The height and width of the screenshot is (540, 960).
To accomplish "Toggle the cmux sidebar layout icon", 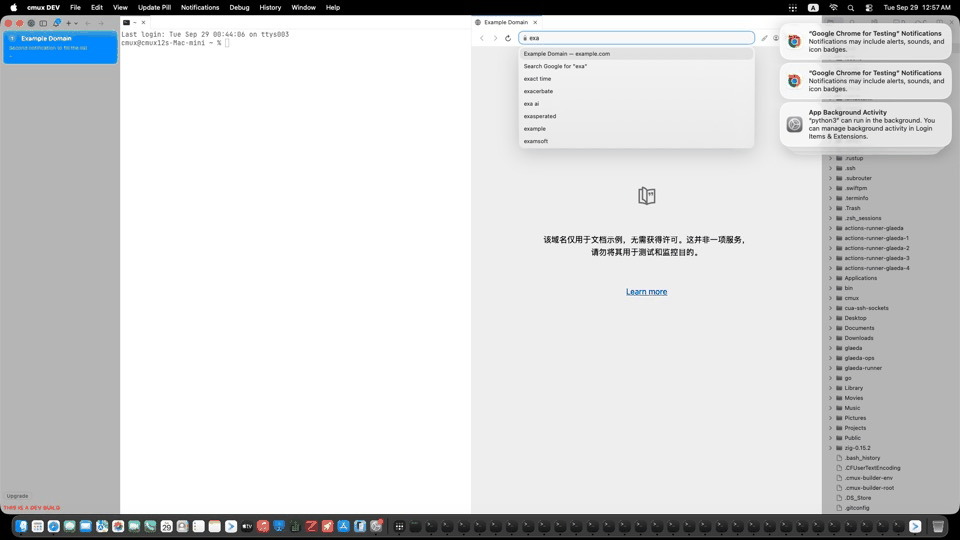I will 43,23.
